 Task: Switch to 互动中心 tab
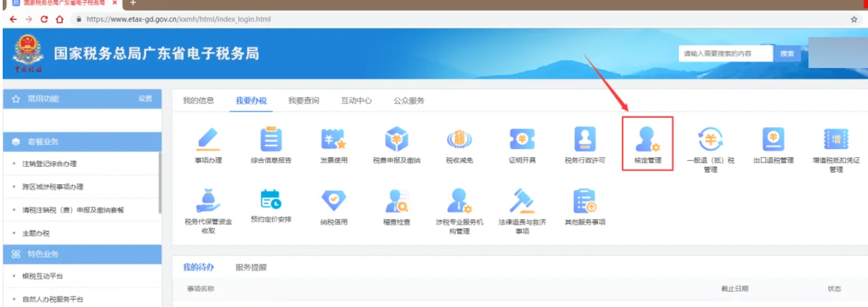(356, 100)
